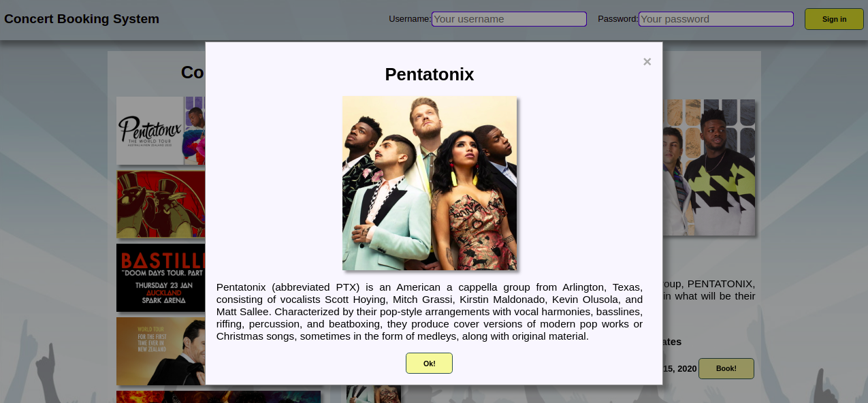This screenshot has height=403, width=868.
Task: Click the Pentatonix description paragraph
Action: [x=430, y=311]
